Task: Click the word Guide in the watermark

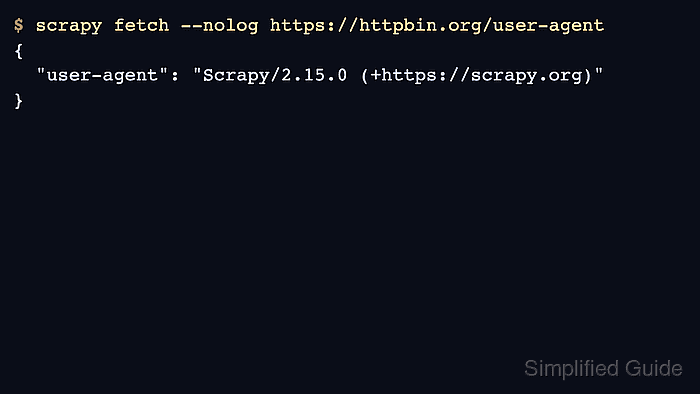Action: [654, 369]
